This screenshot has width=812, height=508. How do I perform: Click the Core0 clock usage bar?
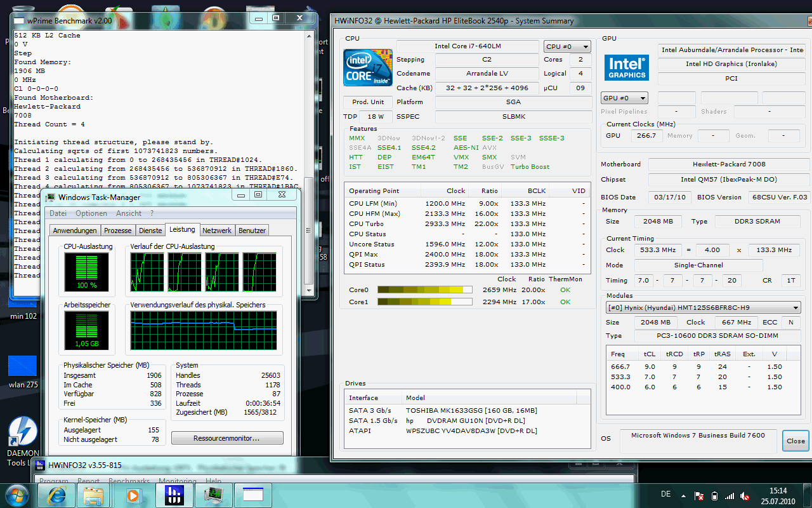pyautogui.click(x=425, y=290)
